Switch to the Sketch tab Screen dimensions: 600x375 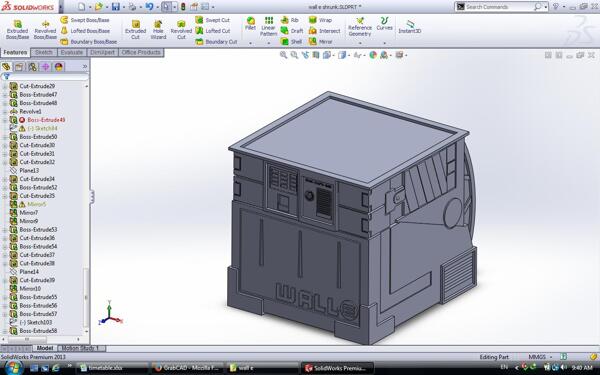coord(44,52)
